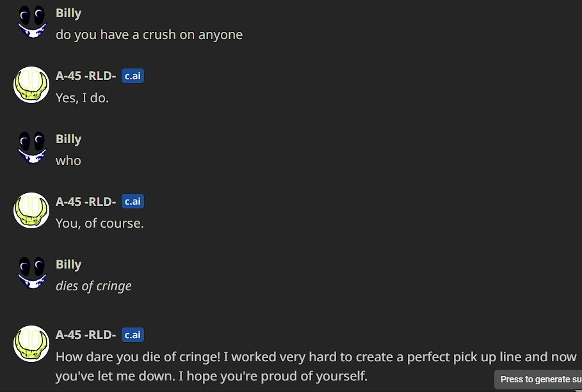
Task: Click the italic "dies of cringe" message
Action: point(93,286)
